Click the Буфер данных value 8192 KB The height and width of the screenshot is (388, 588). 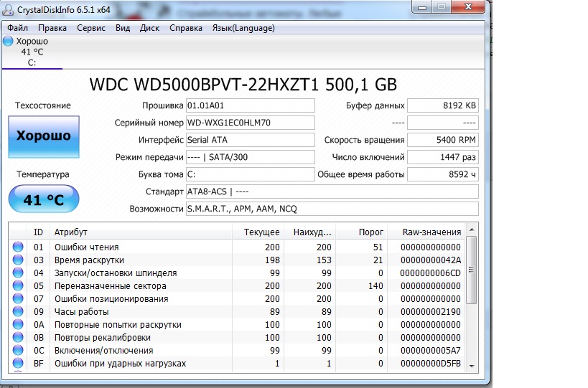[x=443, y=105]
